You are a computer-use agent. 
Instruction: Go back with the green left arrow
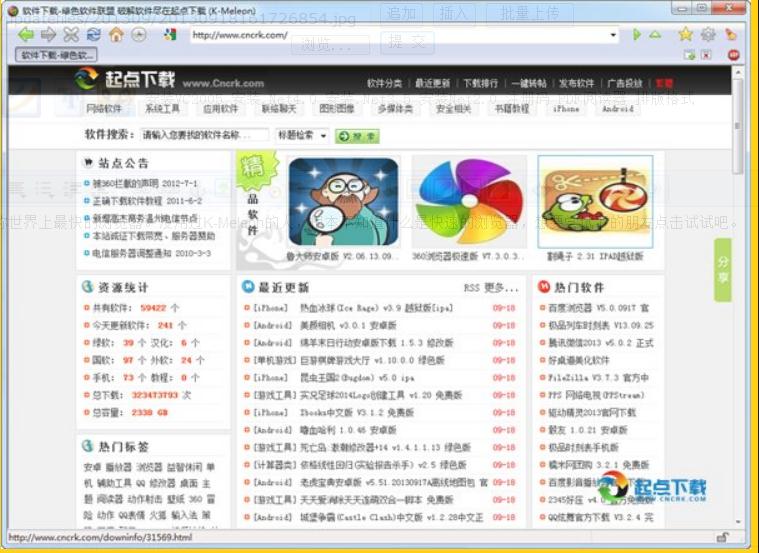click(x=26, y=34)
